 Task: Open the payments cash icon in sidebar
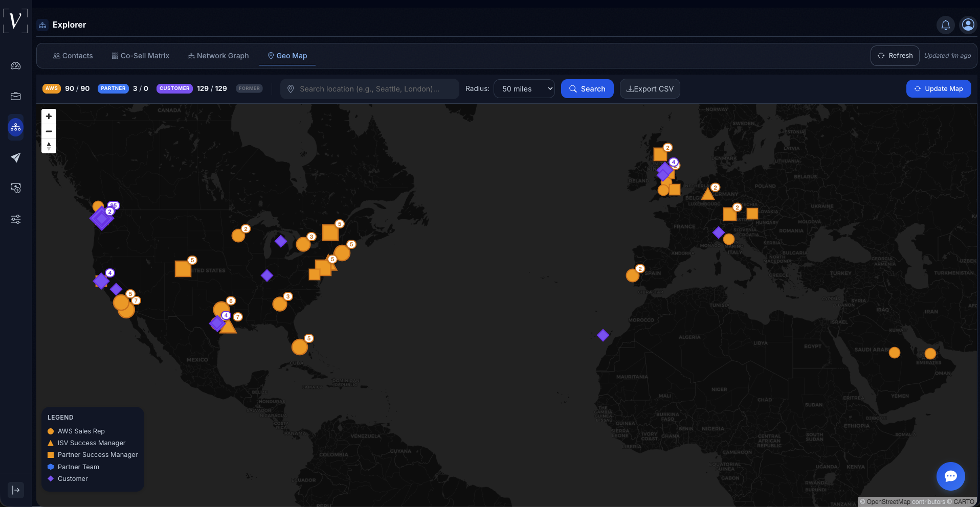[x=16, y=188]
